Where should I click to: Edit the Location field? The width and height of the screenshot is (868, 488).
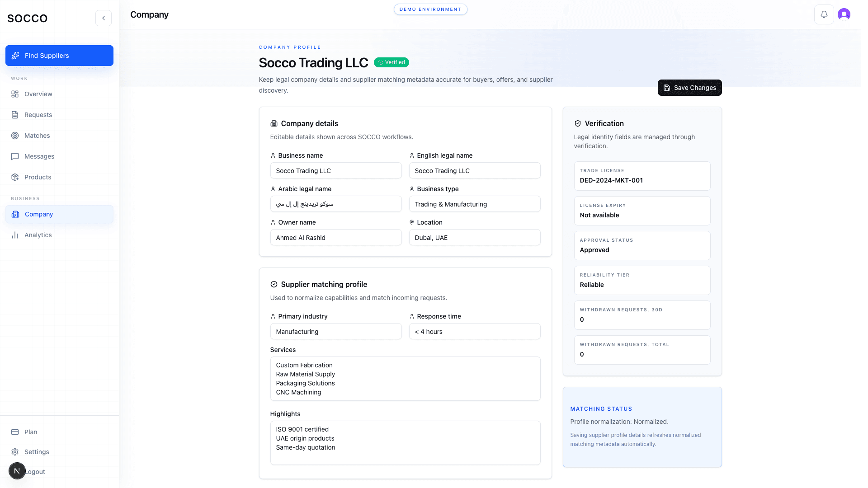(475, 238)
